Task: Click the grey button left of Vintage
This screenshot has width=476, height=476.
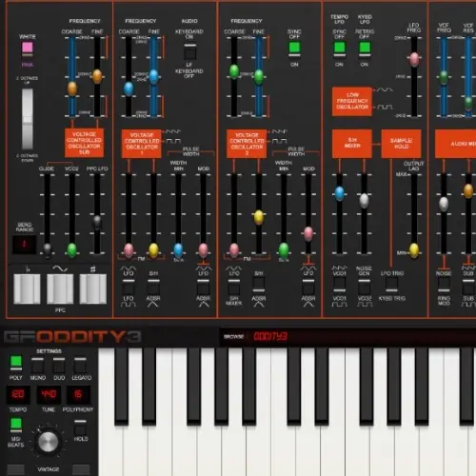Action: pyautogui.click(x=15, y=469)
